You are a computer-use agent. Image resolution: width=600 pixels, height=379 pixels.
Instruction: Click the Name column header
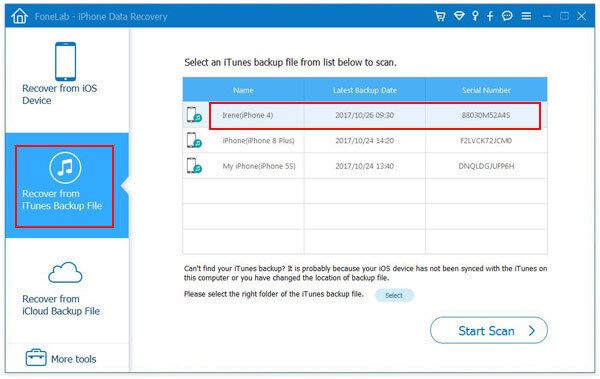tap(243, 90)
